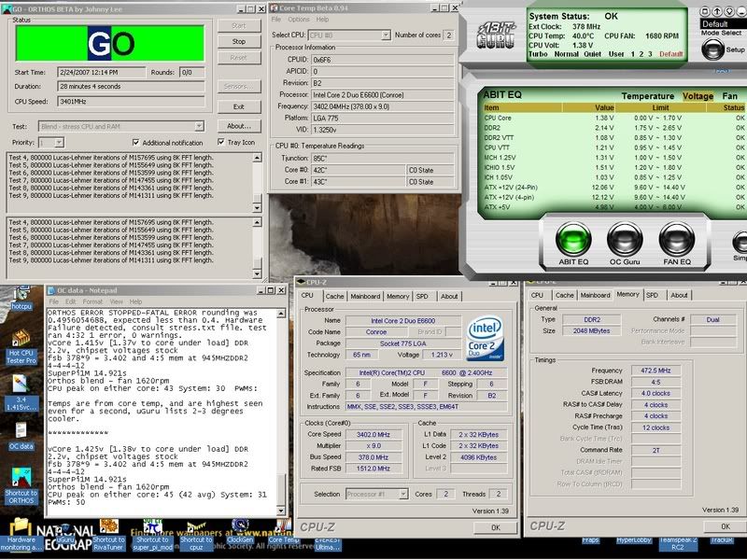Screen dimensions: 747x560
Task: Launch the HyperLobby desktop shortcut
Action: 634,540
